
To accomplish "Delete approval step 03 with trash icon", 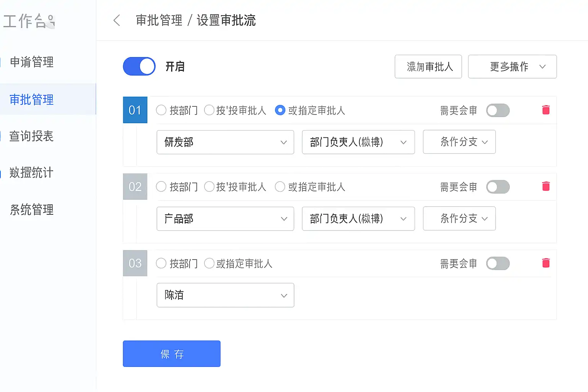I will pos(546,263).
